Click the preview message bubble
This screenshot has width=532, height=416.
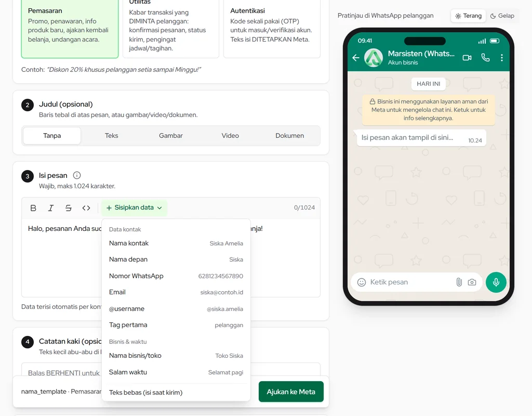click(x=421, y=138)
